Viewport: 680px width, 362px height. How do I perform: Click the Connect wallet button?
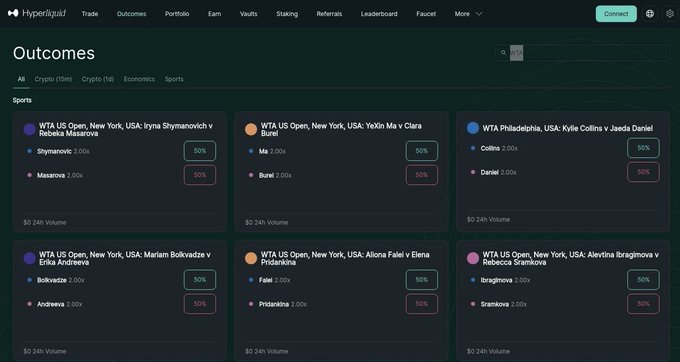coord(616,14)
